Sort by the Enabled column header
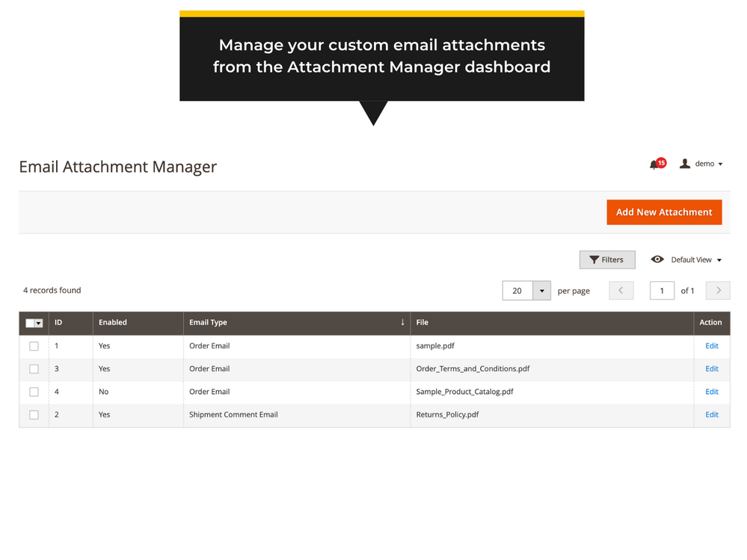 pos(113,323)
